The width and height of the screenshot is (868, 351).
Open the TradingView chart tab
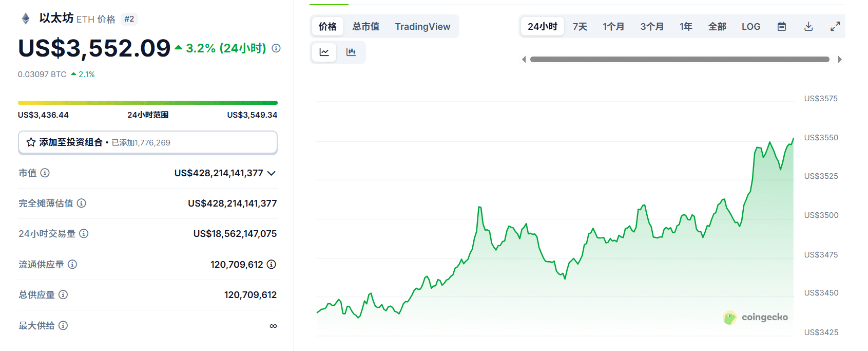click(x=422, y=26)
